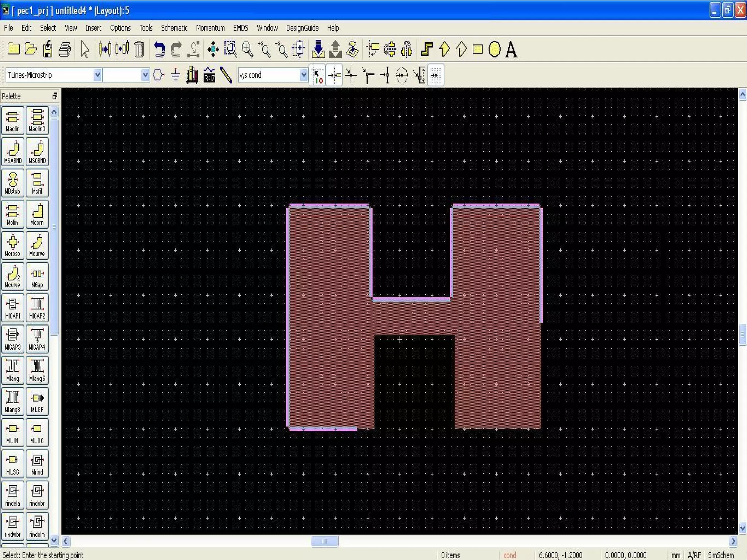
Task: Click the horizontal scrollbar thumb
Action: pyautogui.click(x=325, y=541)
